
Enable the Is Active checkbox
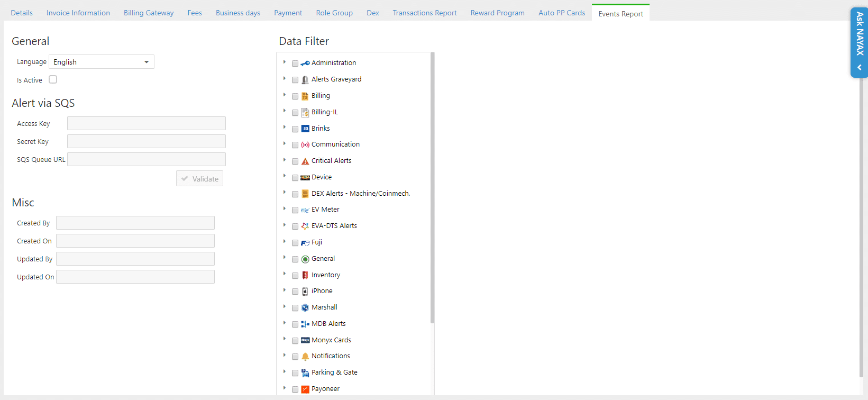coord(53,79)
